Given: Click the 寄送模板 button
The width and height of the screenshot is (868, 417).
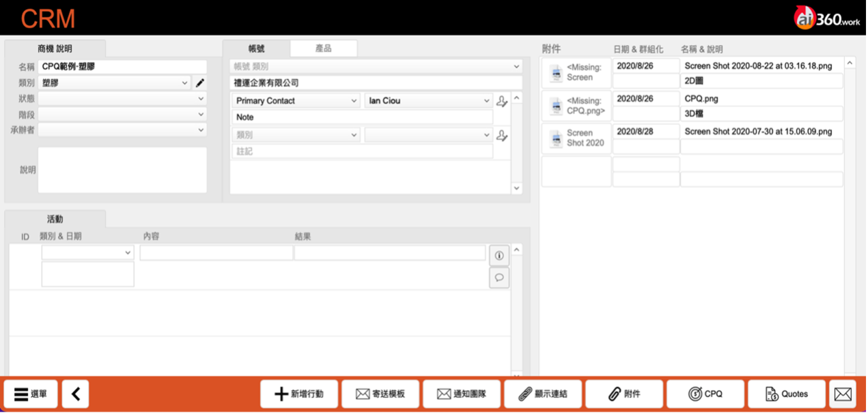Looking at the screenshot, I should click(x=380, y=394).
